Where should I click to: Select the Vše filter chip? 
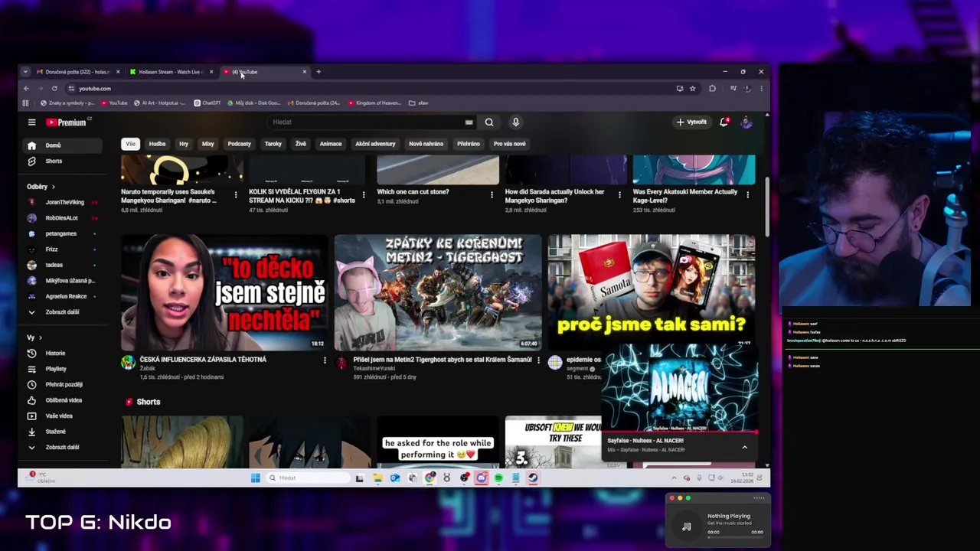coord(130,144)
